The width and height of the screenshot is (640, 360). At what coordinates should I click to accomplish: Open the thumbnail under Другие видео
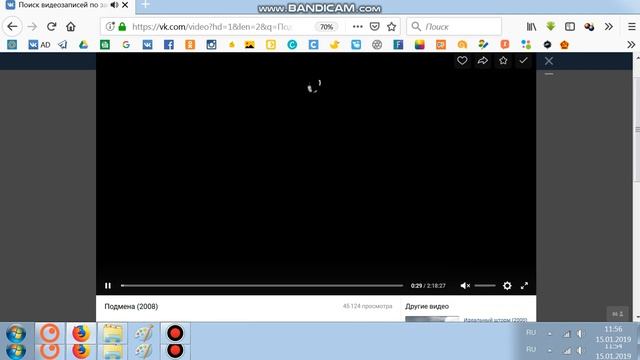[432, 319]
